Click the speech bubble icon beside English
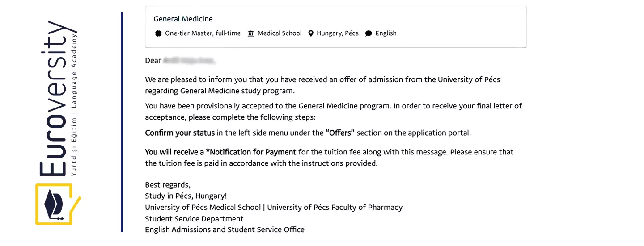This screenshot has height=246, width=644. click(369, 33)
